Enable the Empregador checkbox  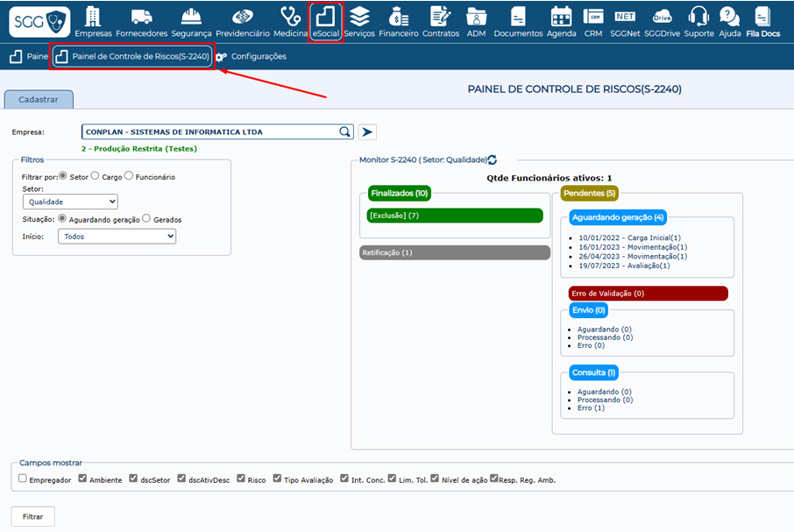point(21,479)
